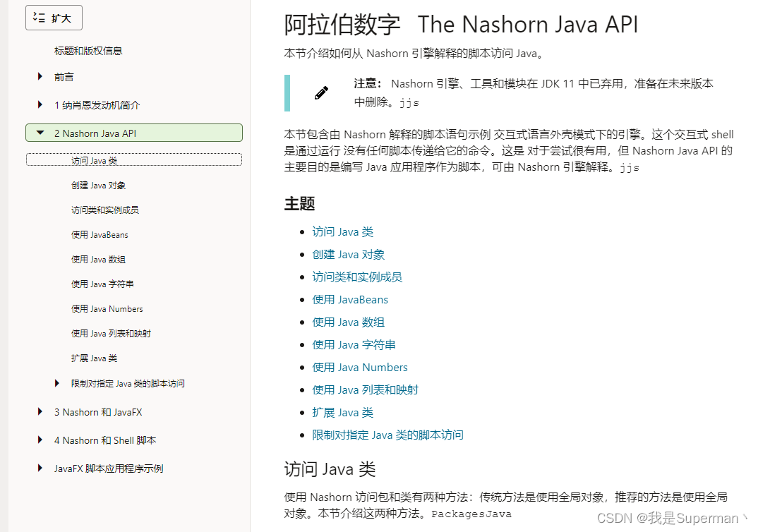This screenshot has height=532, width=758.
Task: Open 3 Nashorn 和 JavaFX chapter
Action: coord(98,412)
